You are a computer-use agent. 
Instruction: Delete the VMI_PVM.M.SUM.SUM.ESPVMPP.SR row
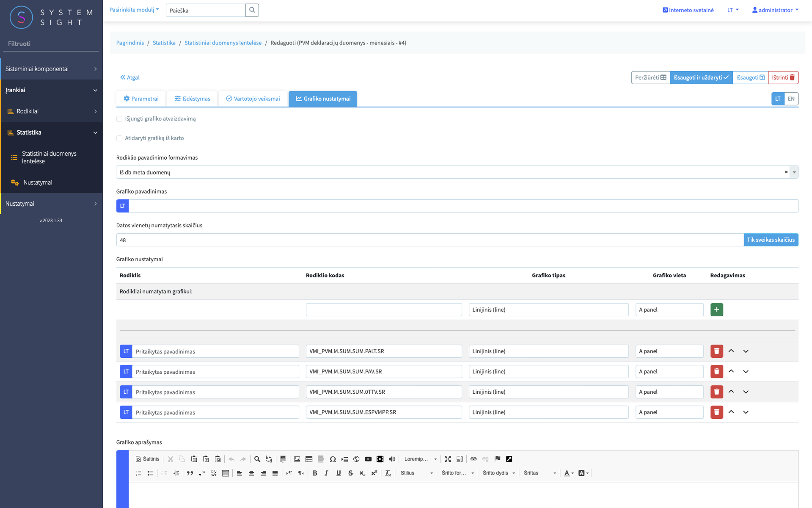pyautogui.click(x=716, y=412)
